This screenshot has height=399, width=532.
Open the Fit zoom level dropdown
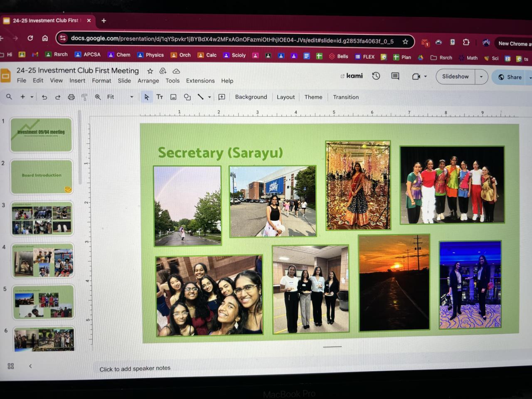[x=120, y=97]
